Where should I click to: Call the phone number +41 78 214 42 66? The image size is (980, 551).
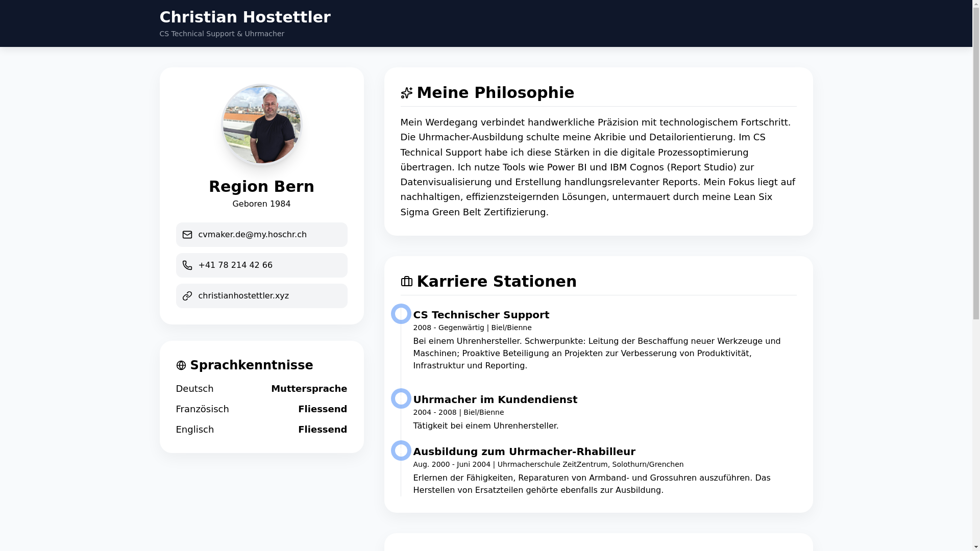235,265
